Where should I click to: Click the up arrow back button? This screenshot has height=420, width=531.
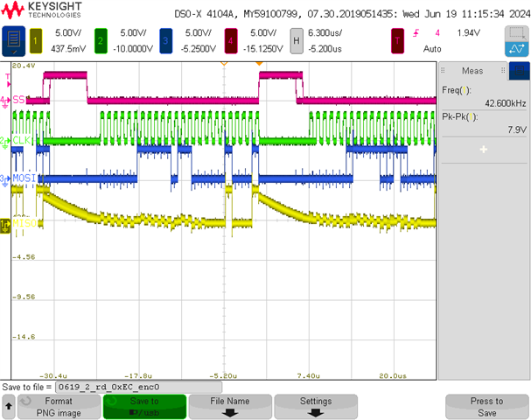(9, 406)
